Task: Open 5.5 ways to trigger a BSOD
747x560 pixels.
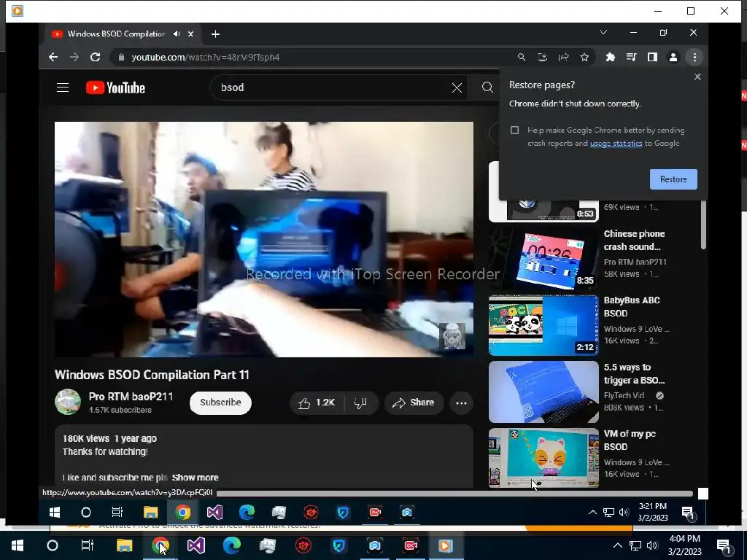Action: (x=543, y=392)
